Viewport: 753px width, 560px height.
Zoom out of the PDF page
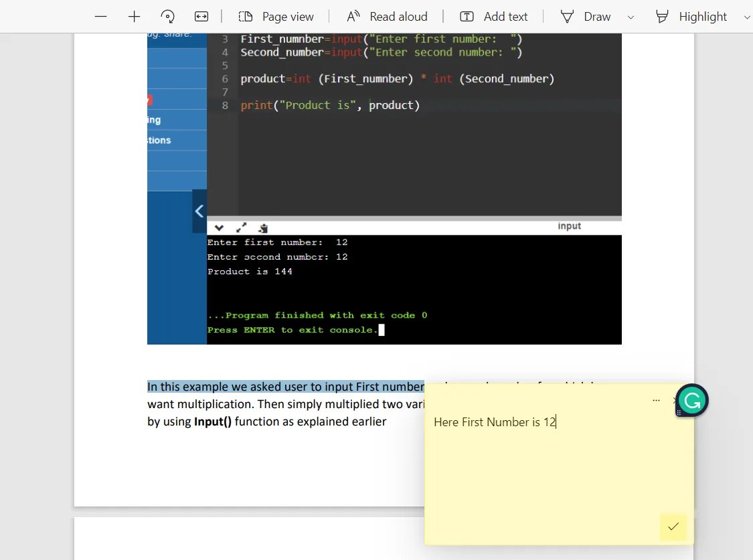pos(100,16)
